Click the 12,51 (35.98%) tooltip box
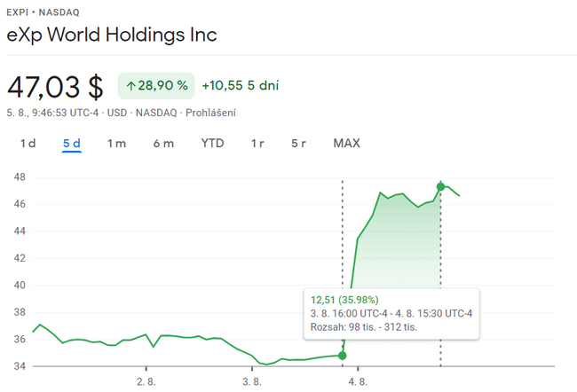Viewport: 577px width, 392px height. tap(391, 313)
